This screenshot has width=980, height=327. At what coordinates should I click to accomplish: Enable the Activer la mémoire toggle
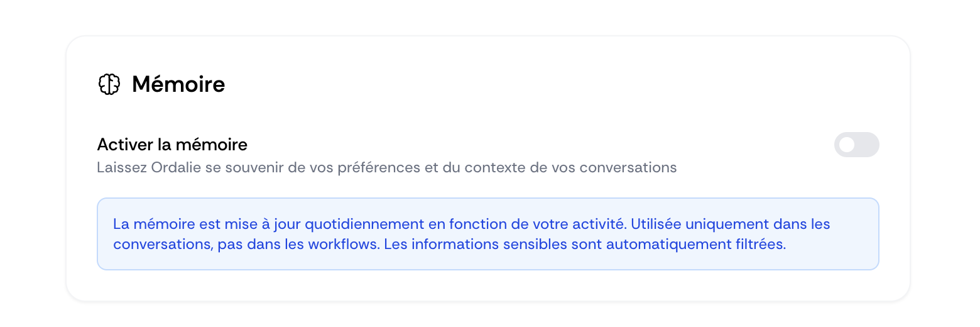pos(856,145)
